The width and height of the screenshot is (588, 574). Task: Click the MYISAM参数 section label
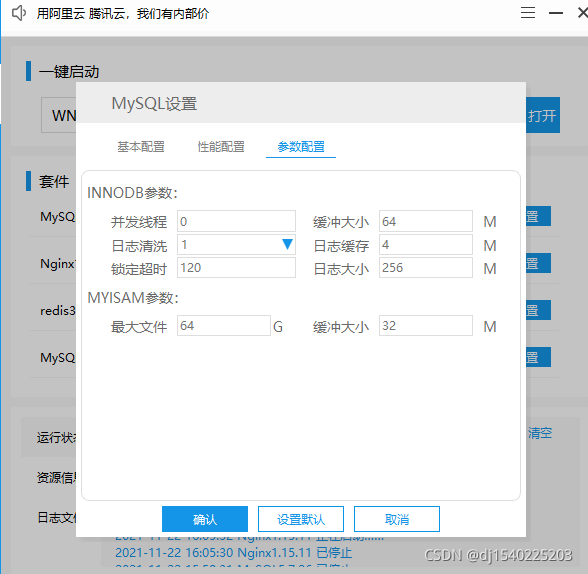tap(133, 298)
